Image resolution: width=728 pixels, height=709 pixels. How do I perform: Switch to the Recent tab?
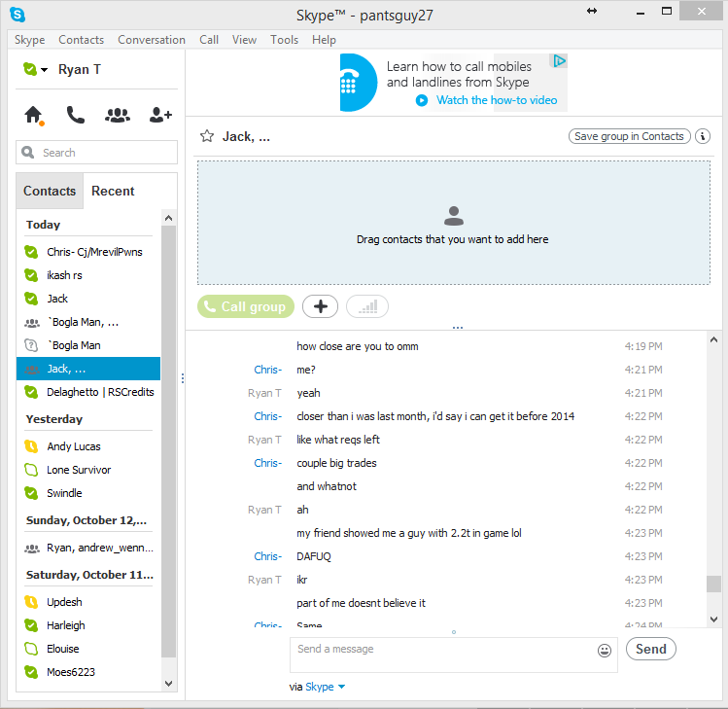pyautogui.click(x=113, y=191)
